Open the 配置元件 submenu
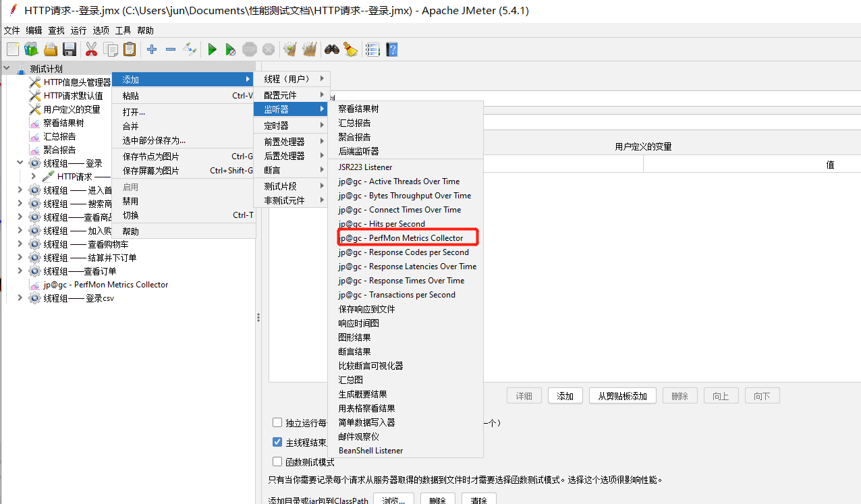This screenshot has height=504, width=861. click(x=290, y=95)
